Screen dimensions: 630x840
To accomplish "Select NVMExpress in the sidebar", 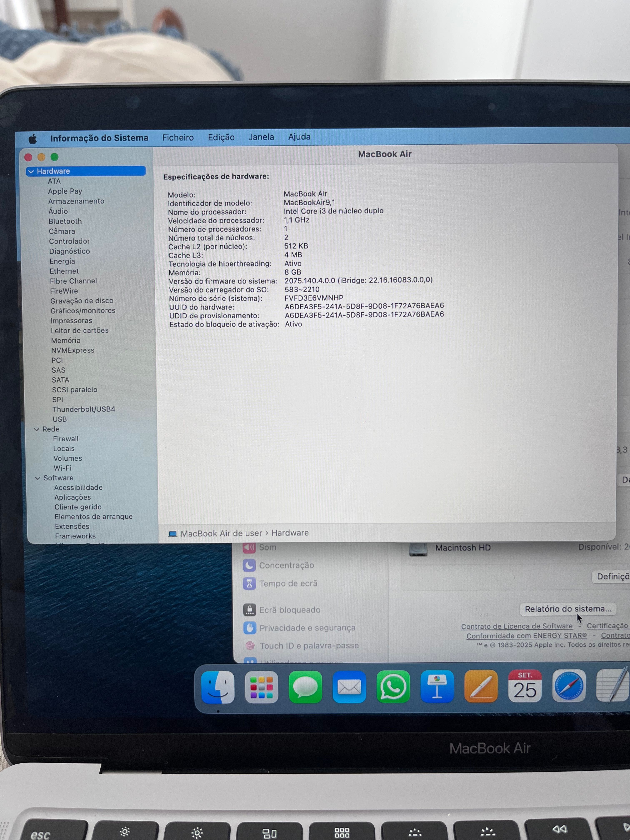I will (x=72, y=350).
